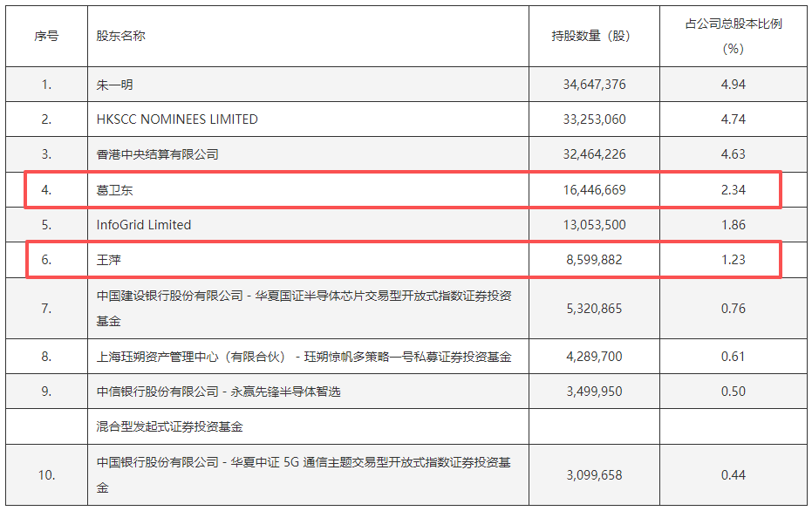Click the shareholder name 朱一明
The image size is (812, 511).
(114, 85)
